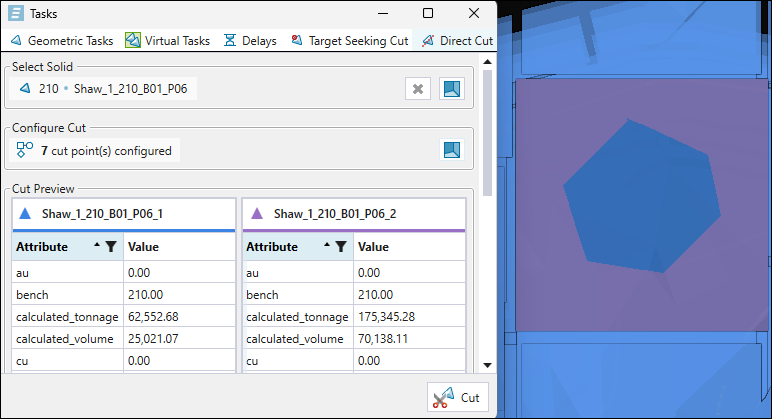Screen dimensions: 772x419
Task: Close the Tasks window
Action: click(474, 13)
